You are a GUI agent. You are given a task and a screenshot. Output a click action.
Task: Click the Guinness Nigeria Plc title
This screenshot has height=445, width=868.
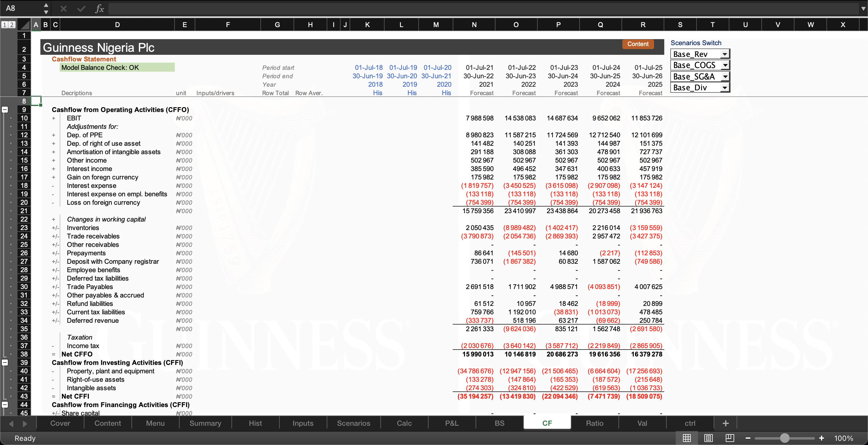(x=99, y=48)
